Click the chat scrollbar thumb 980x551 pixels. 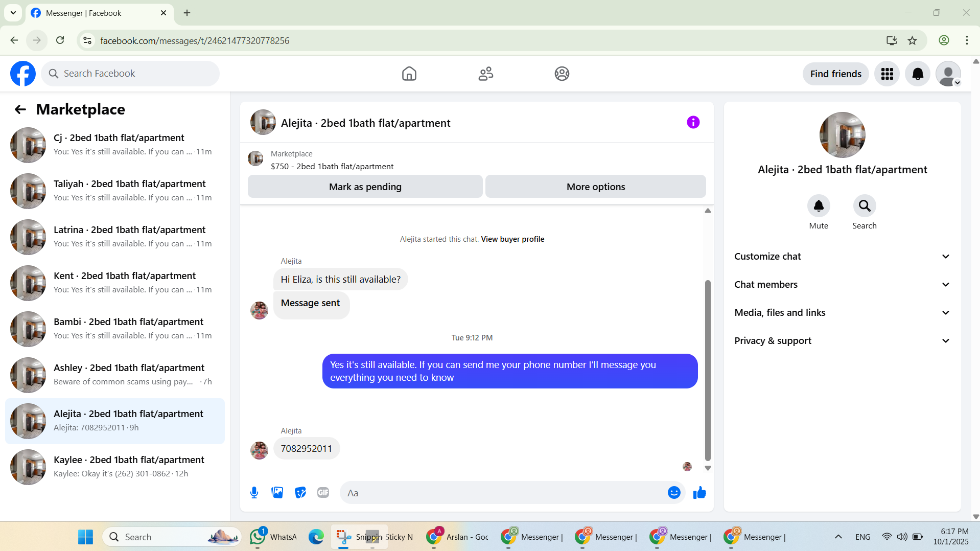coord(708,370)
